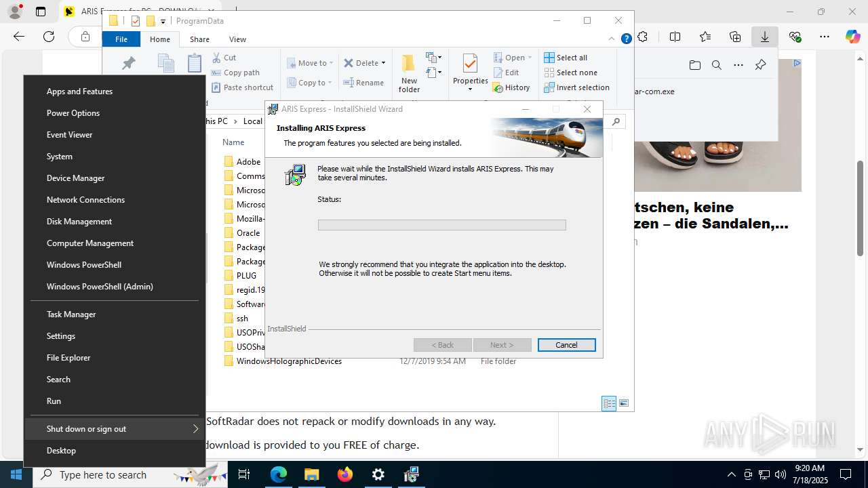Search downloads via magnifier in Edge flyout
Image resolution: width=868 pixels, height=488 pixels.
(x=717, y=65)
